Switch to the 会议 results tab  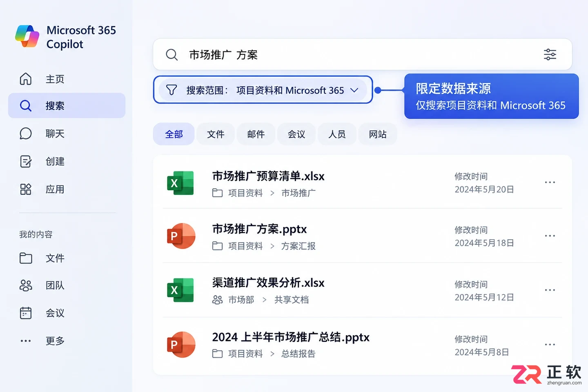point(296,134)
